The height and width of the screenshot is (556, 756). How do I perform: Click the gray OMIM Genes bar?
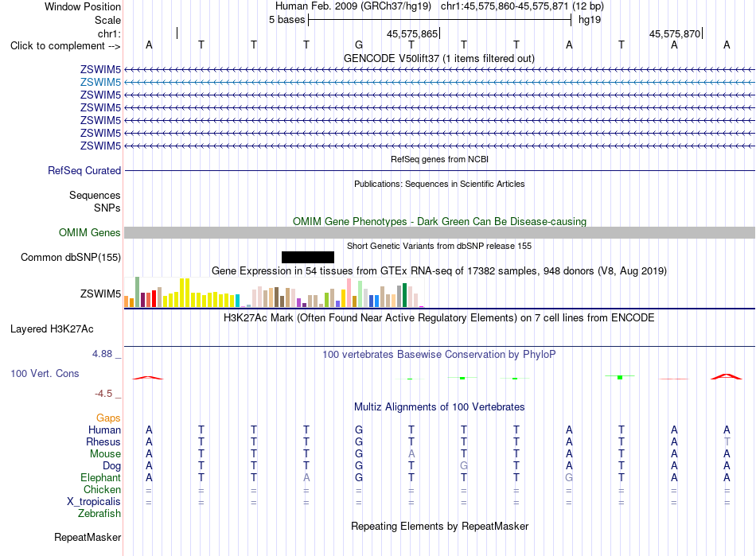coord(439,233)
